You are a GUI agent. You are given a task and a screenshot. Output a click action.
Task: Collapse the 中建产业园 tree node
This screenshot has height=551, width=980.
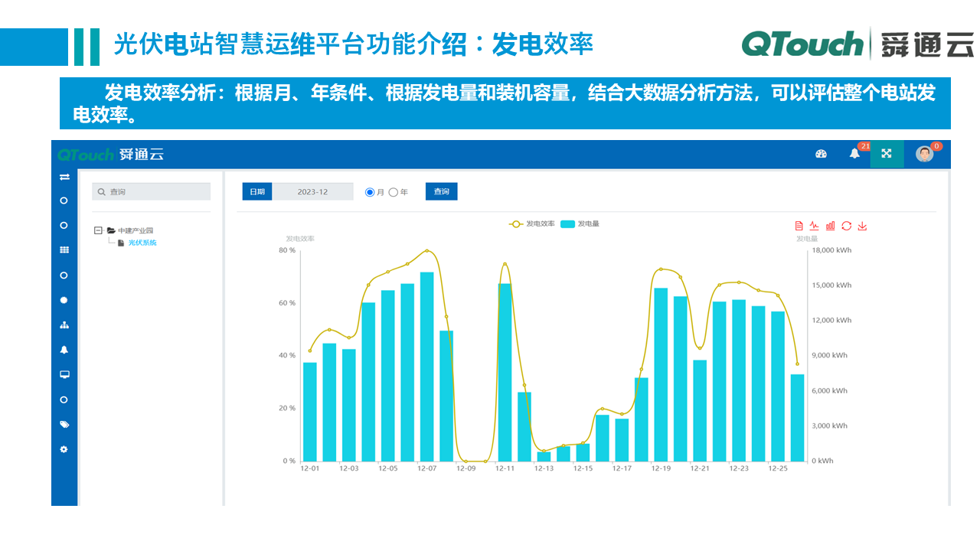point(98,228)
